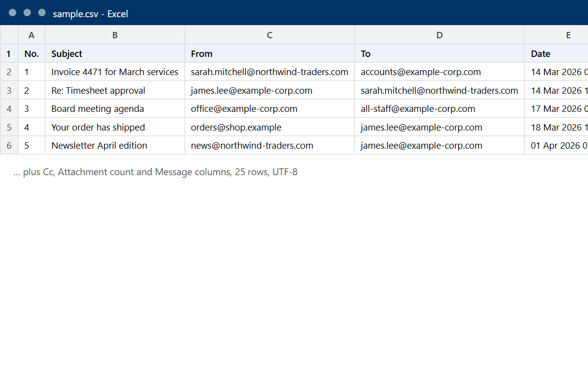Select No. cell for "Your order has shipped" row
Screen dimensions: 588x368
coord(32,127)
